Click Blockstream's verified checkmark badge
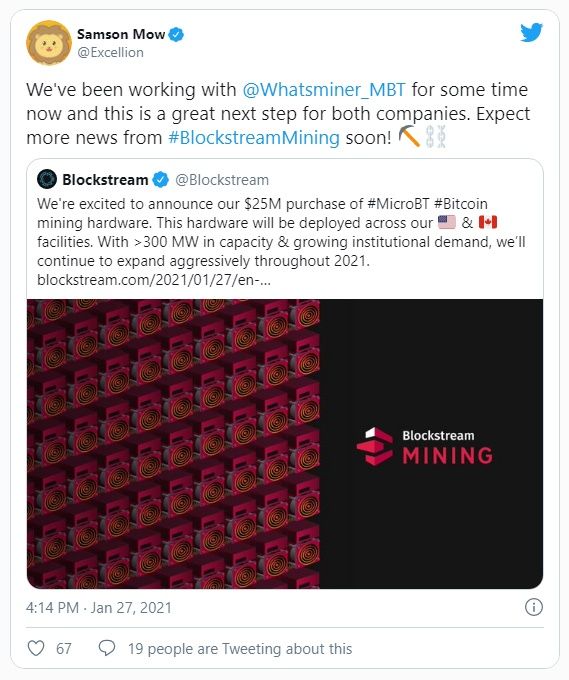The image size is (569, 680). point(161,180)
